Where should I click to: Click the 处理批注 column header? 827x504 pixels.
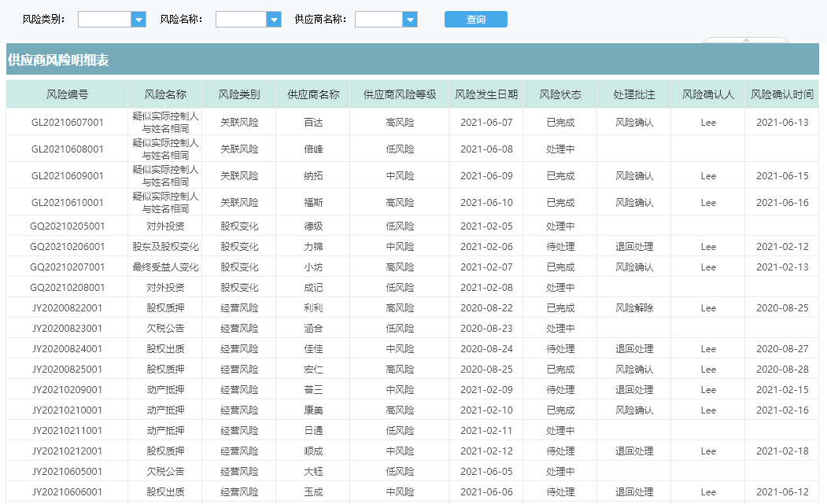[633, 94]
